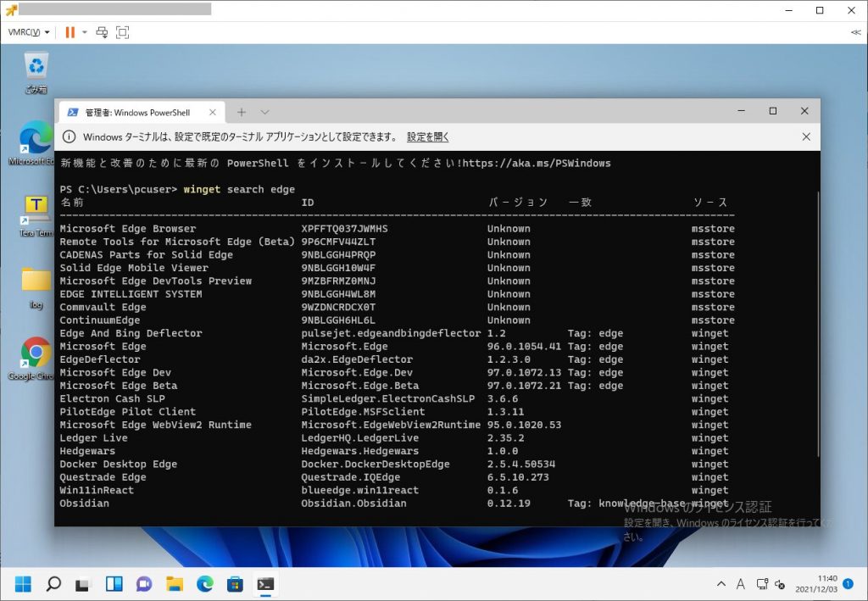Click the 'Questrade.IQEdge' ID
Image resolution: width=868 pixels, height=601 pixels.
tap(350, 477)
